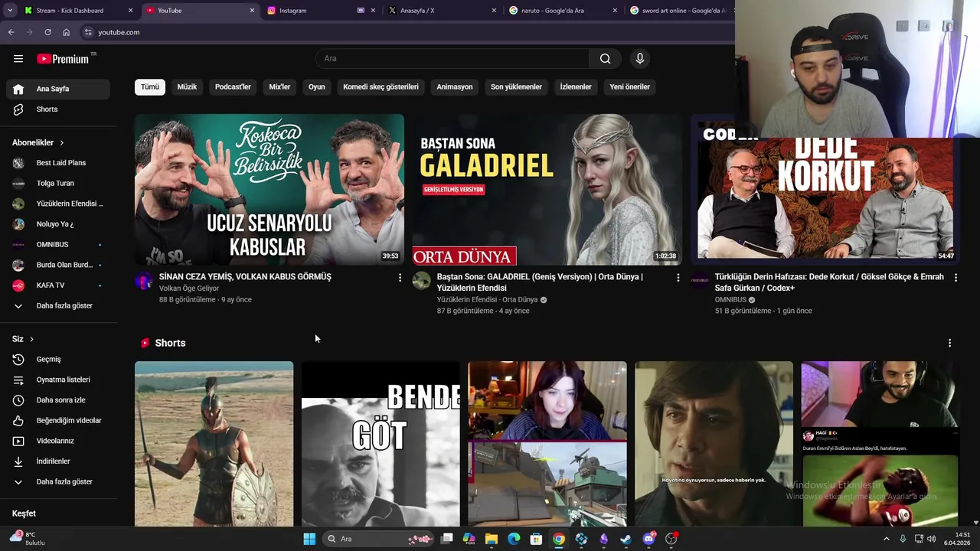Open more options for Galadriel video
Viewport: 980px width, 551px height.
pyautogui.click(x=678, y=278)
